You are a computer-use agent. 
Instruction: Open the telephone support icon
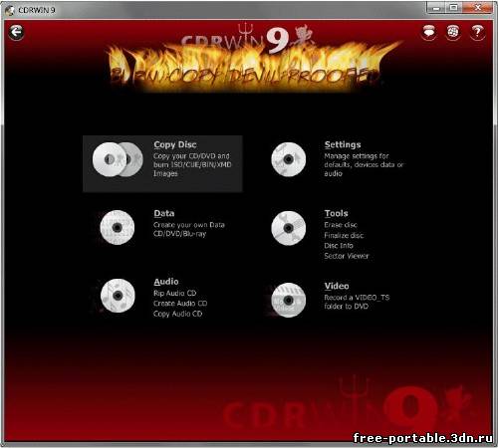[453, 32]
